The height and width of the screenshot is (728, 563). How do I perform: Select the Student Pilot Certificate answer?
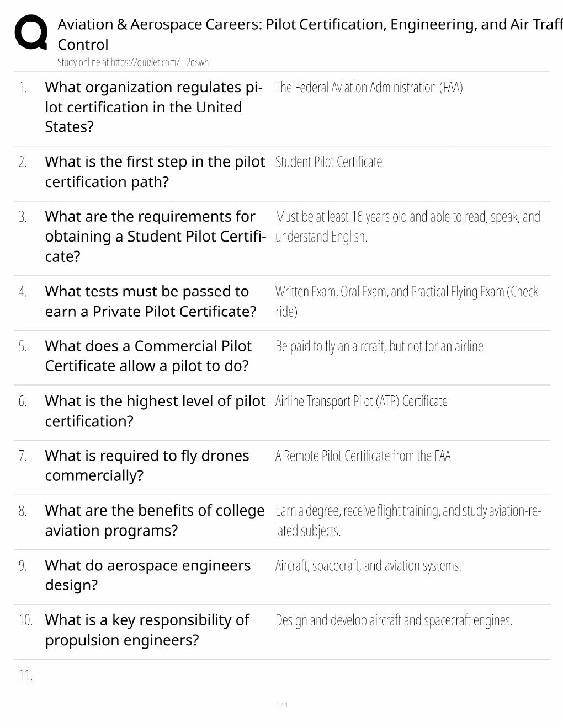[328, 162]
